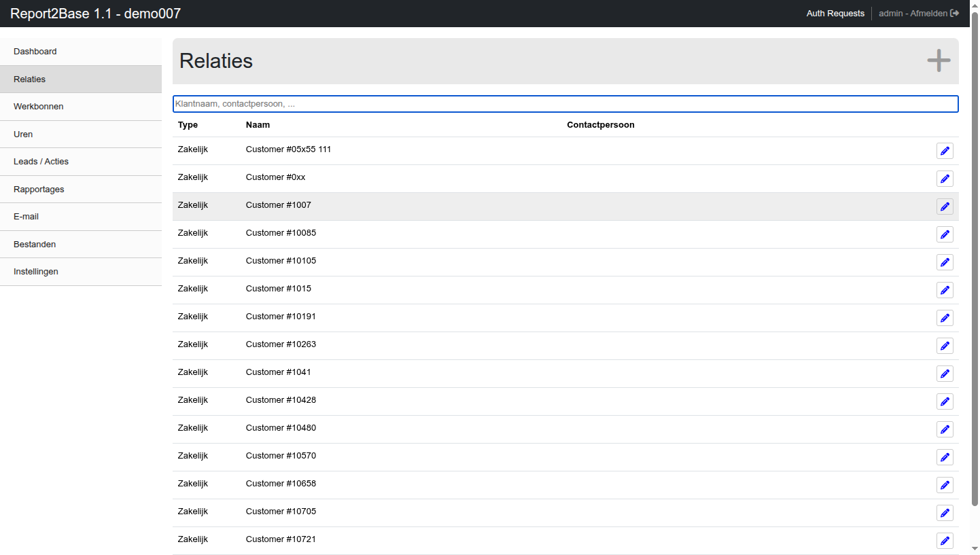Open the Dashboard menu item
Screen dimensions: 980x555
click(x=35, y=52)
